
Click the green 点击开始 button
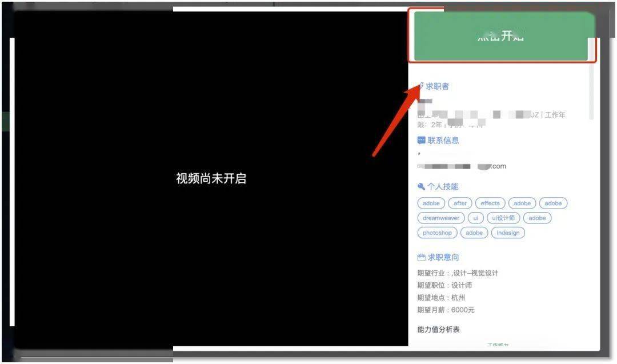pyautogui.click(x=501, y=36)
